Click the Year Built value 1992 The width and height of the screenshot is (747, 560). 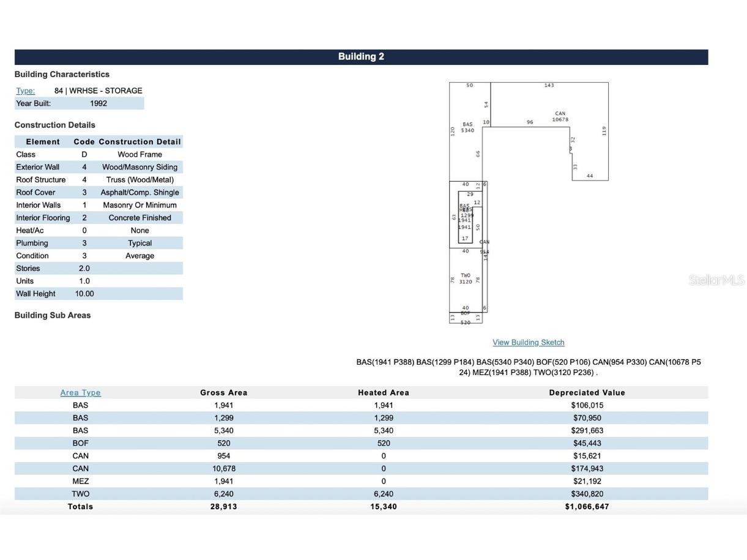point(98,103)
